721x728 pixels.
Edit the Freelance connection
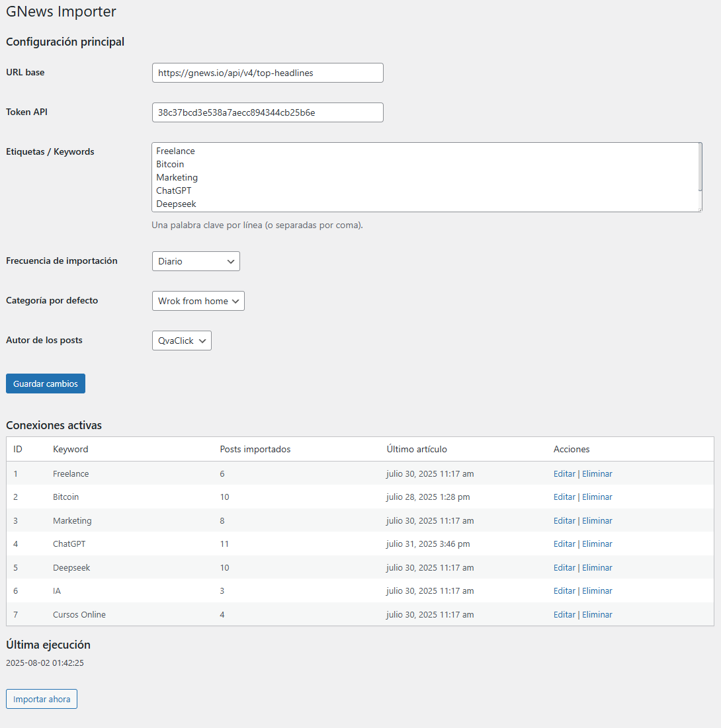point(564,473)
